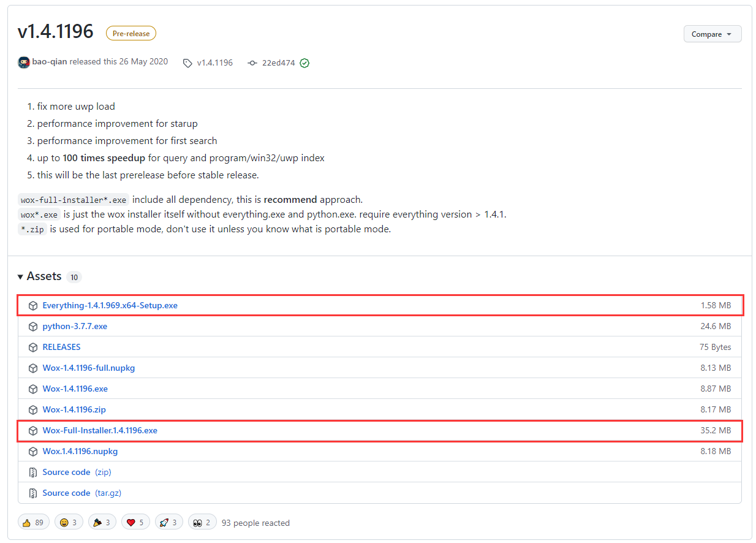
Task: Open the Compare dropdown
Action: pos(712,34)
